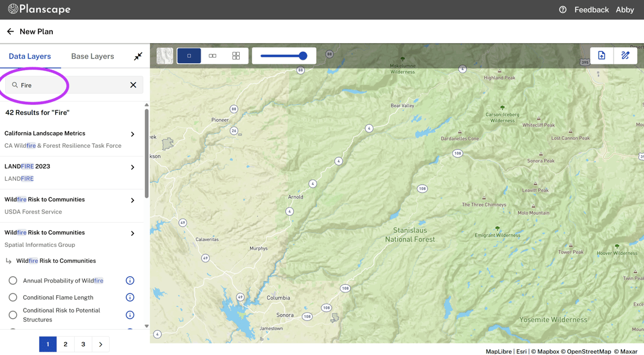Open the help question mark icon

[562, 10]
